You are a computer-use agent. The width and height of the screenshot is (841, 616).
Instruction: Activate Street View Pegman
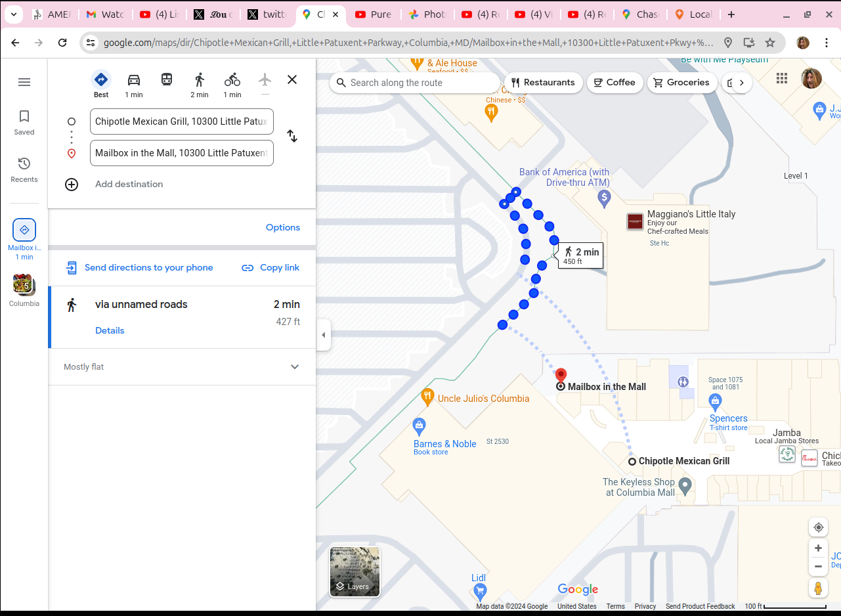pyautogui.click(x=818, y=588)
